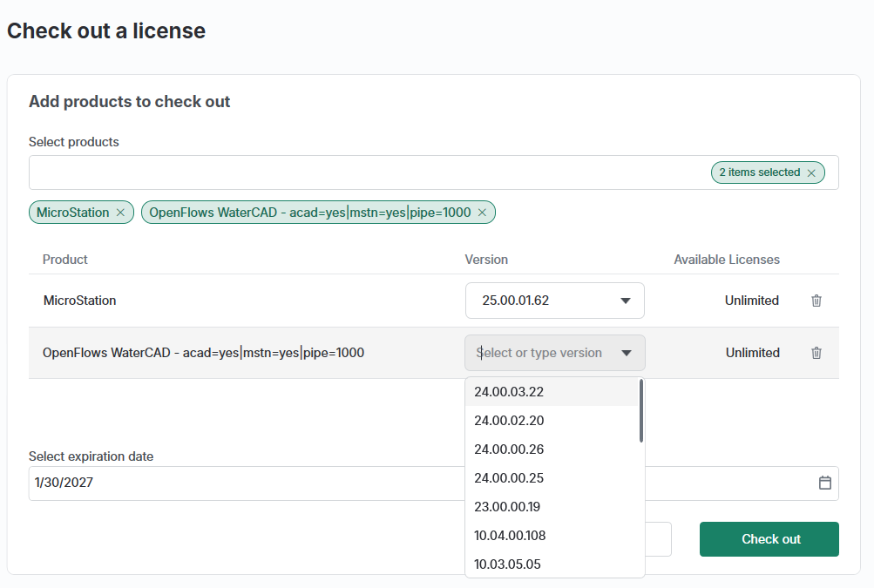Open the 25.00.01.62 version combo box
The image size is (874, 588).
coord(554,301)
